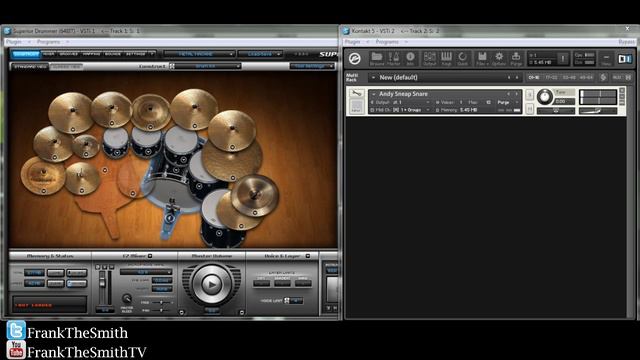Open the Info icon in Kontakt
Viewport: 640px width, 360px height.
(410, 58)
